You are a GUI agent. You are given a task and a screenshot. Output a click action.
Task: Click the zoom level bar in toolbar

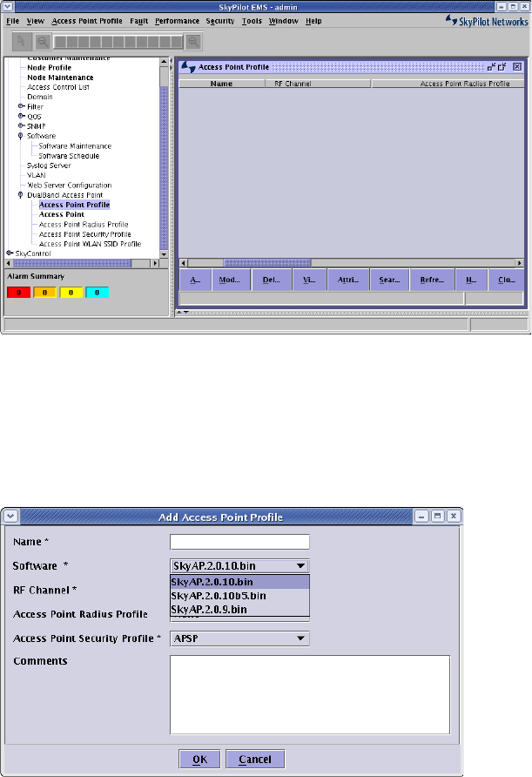click(118, 42)
